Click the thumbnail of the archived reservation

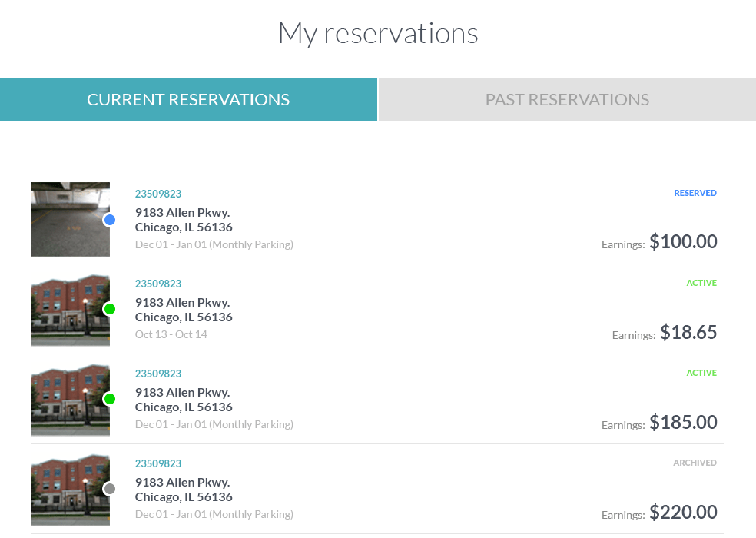(x=70, y=490)
